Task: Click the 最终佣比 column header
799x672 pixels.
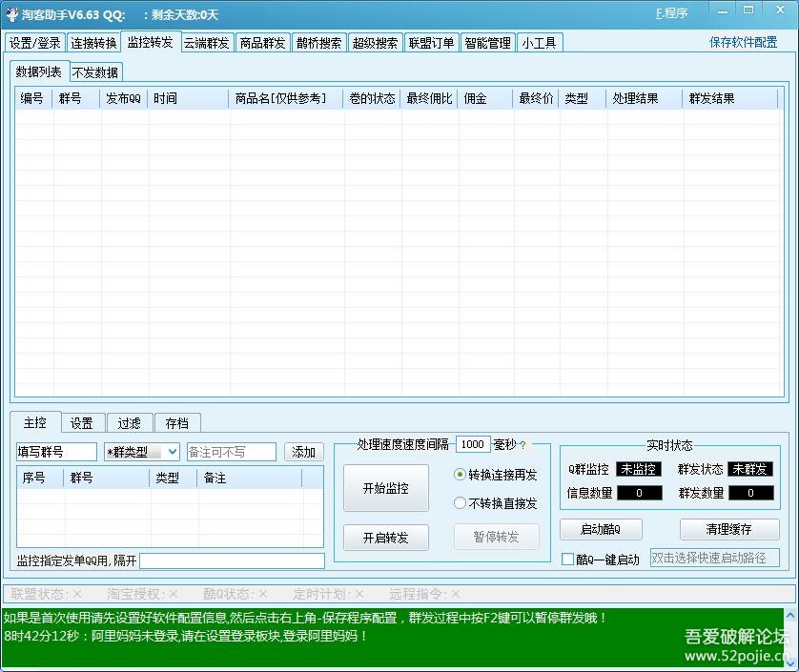Action: 429,98
